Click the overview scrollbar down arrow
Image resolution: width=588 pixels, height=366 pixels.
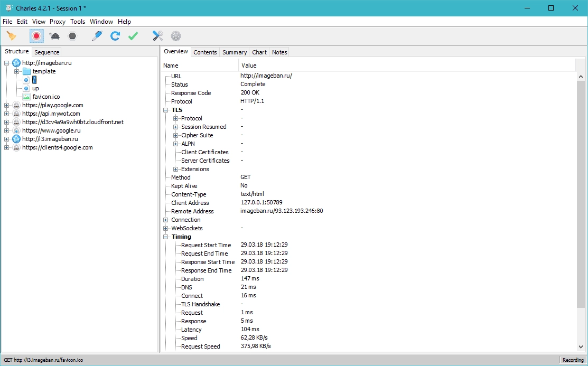click(581, 347)
